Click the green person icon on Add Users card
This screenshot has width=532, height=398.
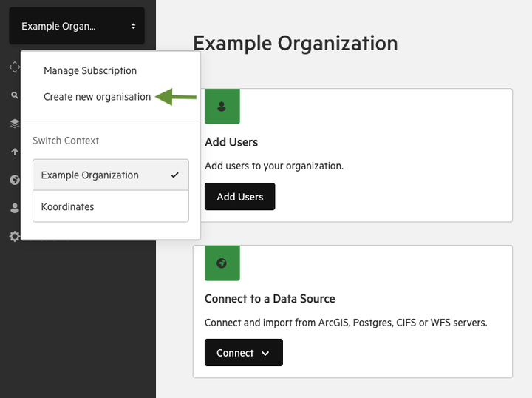point(222,107)
